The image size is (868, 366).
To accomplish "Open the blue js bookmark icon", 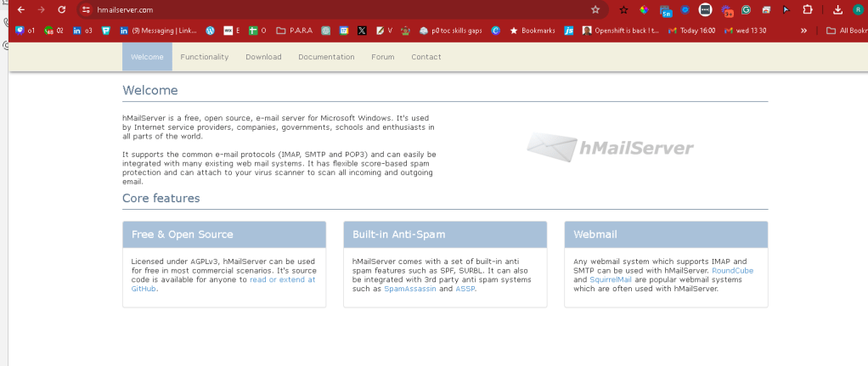I will [x=568, y=31].
